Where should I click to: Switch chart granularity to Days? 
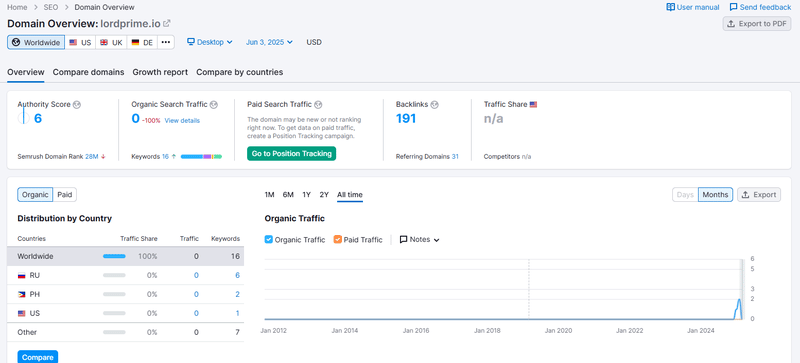pos(685,195)
